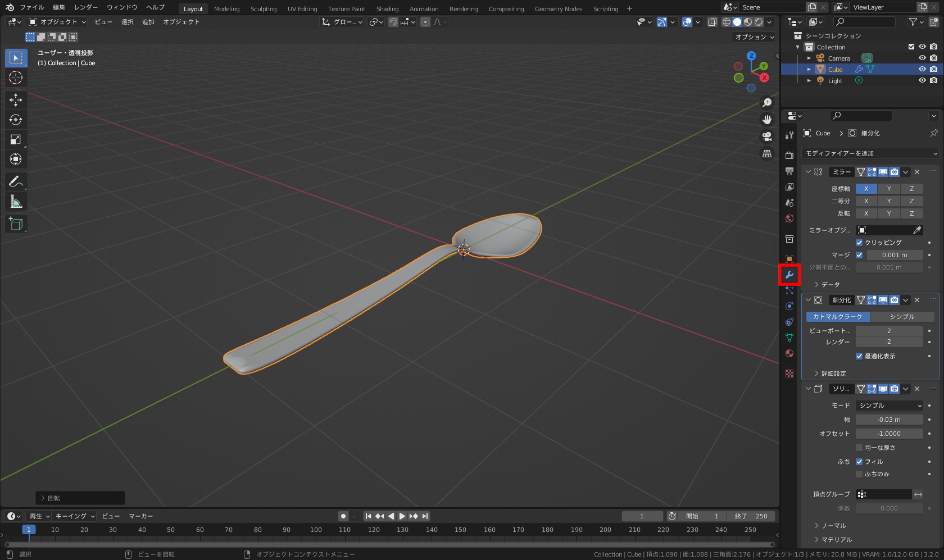Open the モディファイアーを追加 dropdown
This screenshot has height=560, width=944.
pos(871,153)
